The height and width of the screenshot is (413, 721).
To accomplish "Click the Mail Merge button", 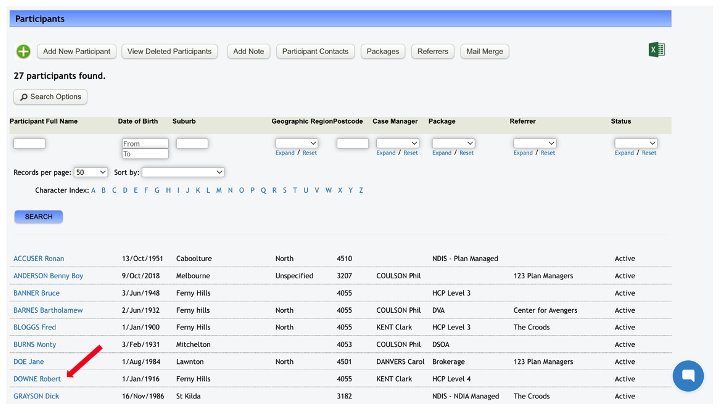I will 485,51.
